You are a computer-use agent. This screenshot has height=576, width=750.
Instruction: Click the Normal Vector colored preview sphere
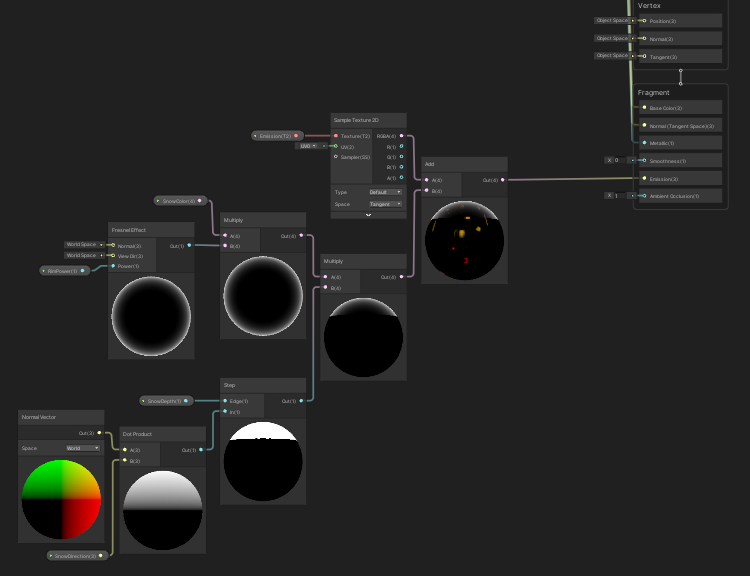pos(61,499)
